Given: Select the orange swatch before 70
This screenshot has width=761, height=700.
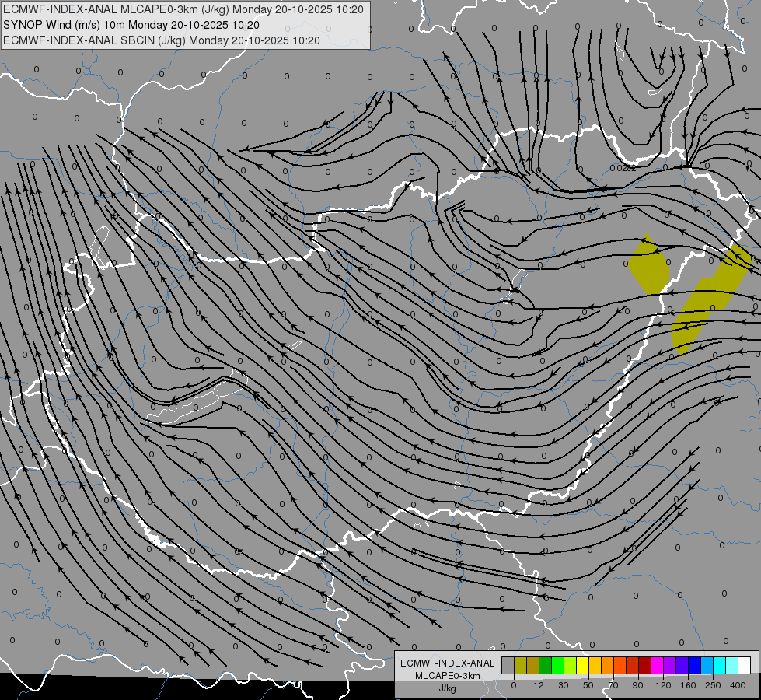Looking at the screenshot, I should point(607,665).
